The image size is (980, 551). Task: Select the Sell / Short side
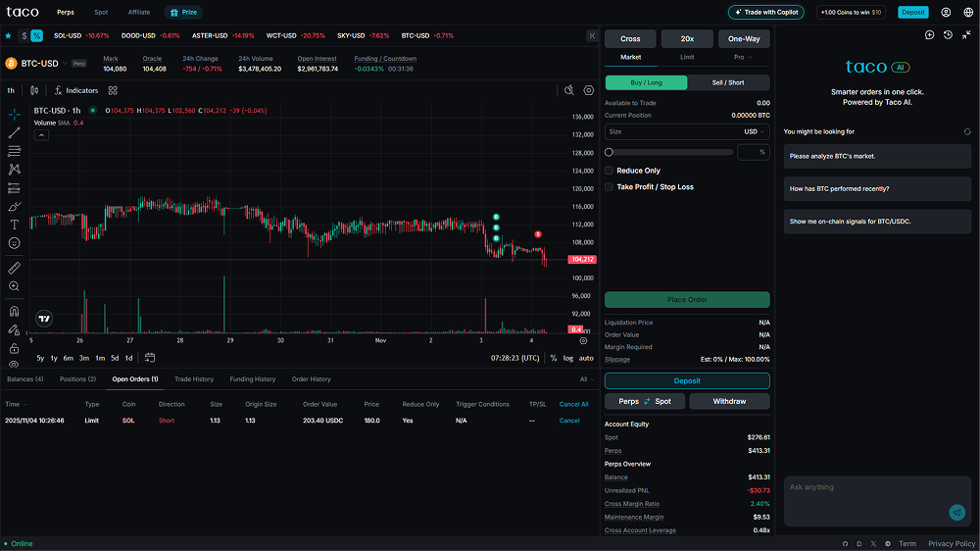(728, 82)
